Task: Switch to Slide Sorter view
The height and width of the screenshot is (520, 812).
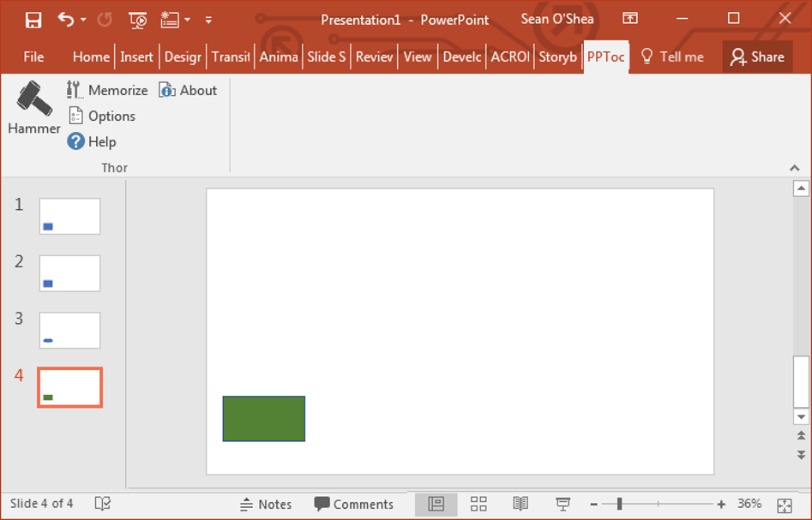Action: pos(478,504)
